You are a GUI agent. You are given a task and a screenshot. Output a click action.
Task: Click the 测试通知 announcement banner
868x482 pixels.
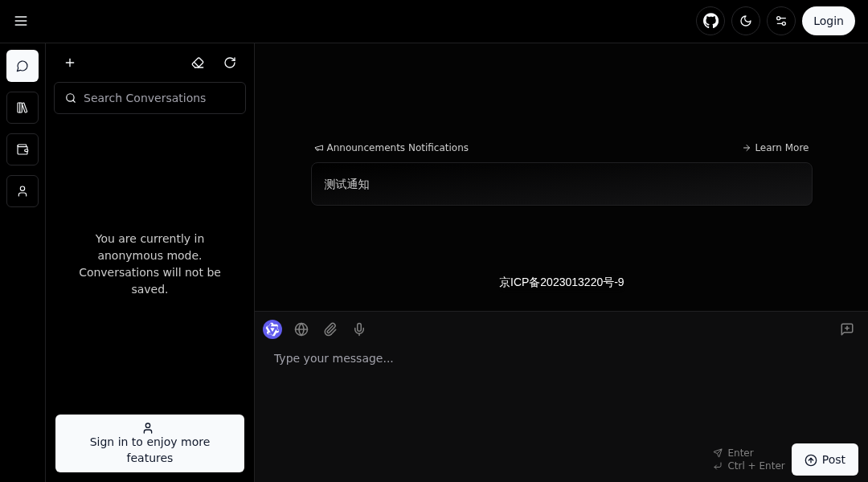(x=562, y=184)
